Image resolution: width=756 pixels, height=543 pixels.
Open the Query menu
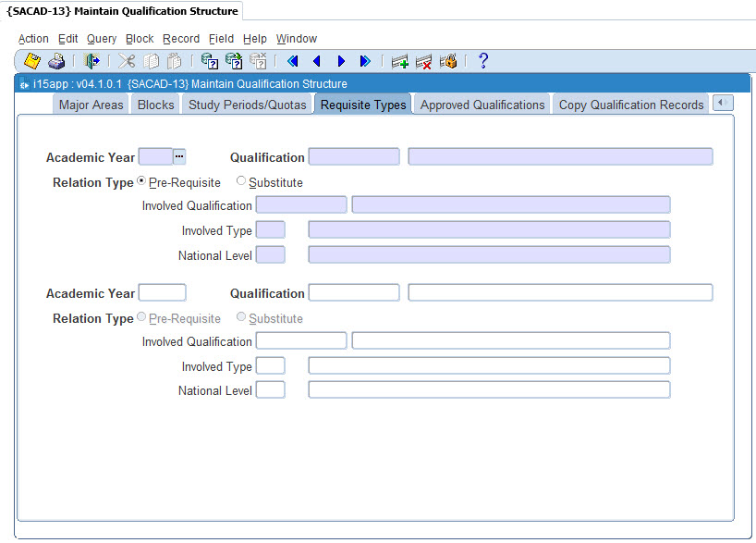click(x=102, y=39)
